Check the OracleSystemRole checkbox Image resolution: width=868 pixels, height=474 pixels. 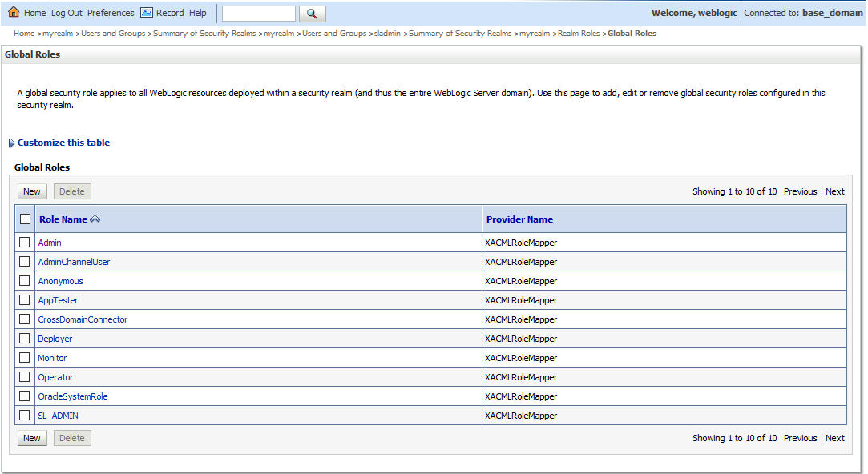24,396
